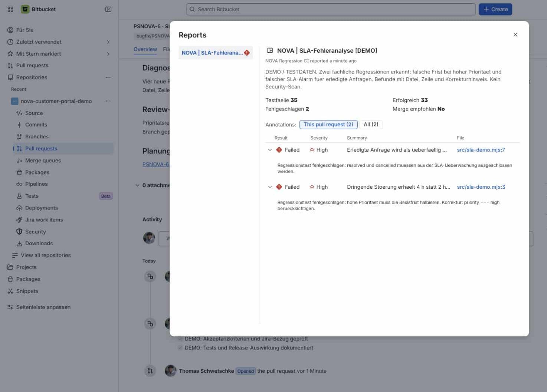Click the Summary column header
Screen dimensions: 547x392
(357, 138)
